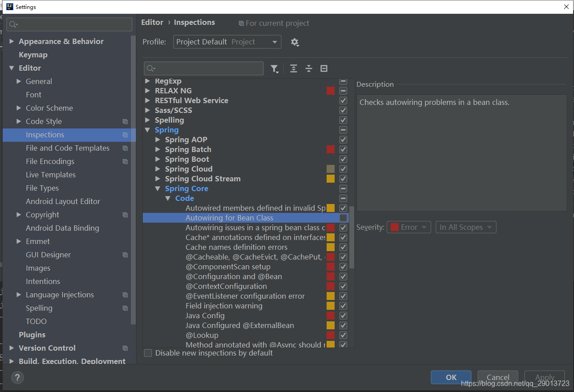Click the Spring Cloud gray severity swatch
This screenshot has height=392, width=574.
pos(331,169)
